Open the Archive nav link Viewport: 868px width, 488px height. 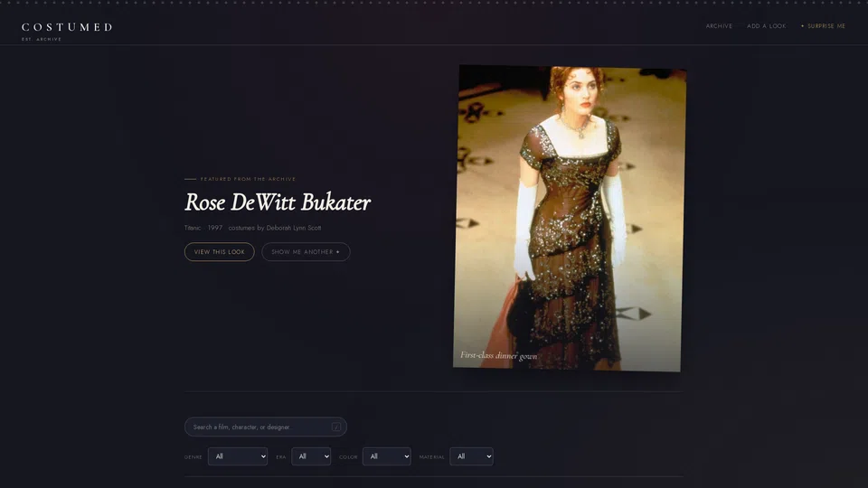(x=719, y=26)
